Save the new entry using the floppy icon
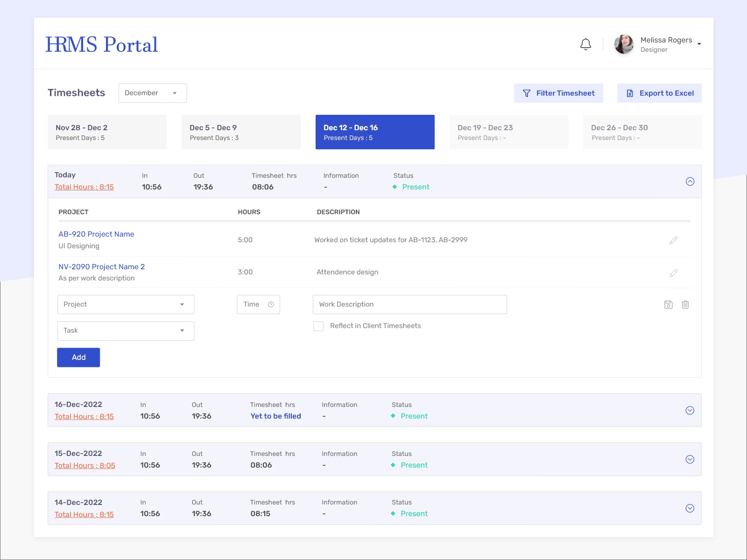Image resolution: width=747 pixels, height=560 pixels. pyautogui.click(x=668, y=304)
